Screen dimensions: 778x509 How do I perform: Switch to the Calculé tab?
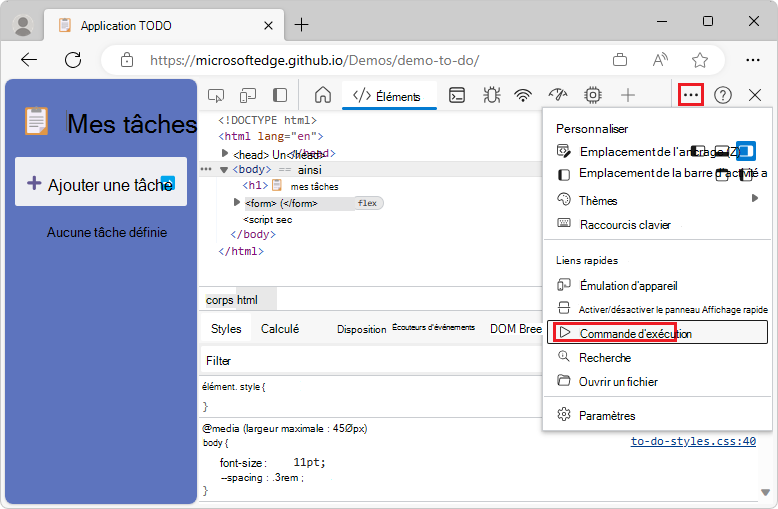click(280, 329)
